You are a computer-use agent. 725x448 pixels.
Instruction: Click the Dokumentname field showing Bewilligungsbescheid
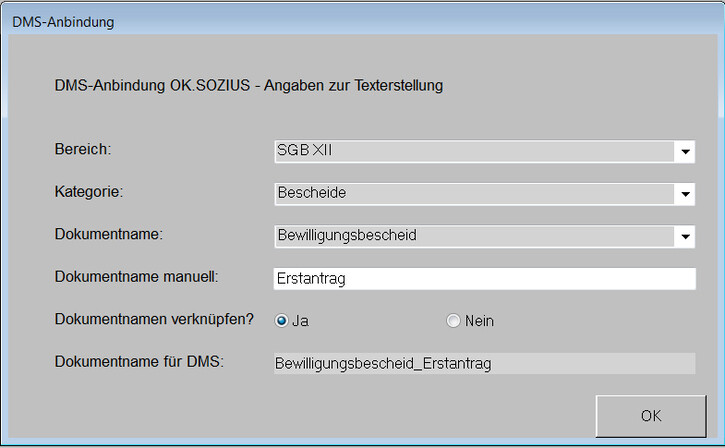475,236
